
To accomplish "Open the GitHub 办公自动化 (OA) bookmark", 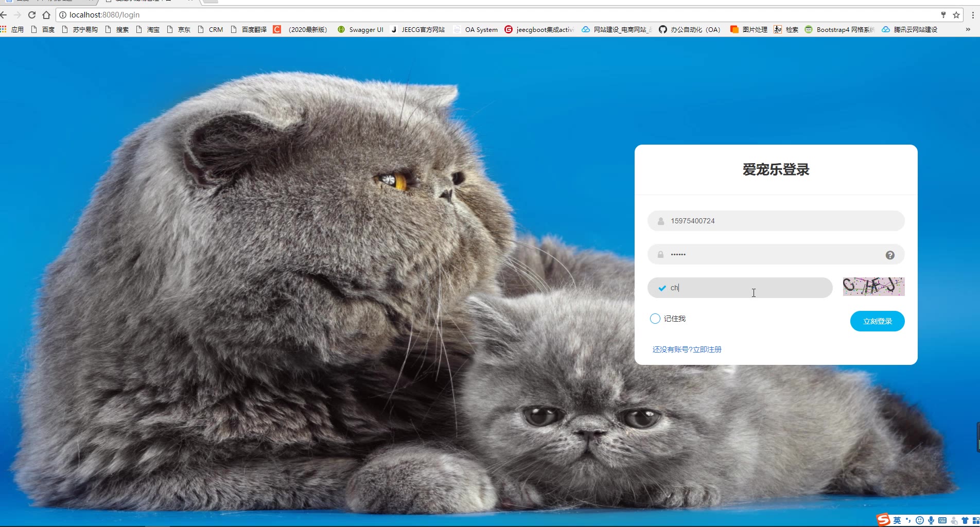I will point(690,29).
